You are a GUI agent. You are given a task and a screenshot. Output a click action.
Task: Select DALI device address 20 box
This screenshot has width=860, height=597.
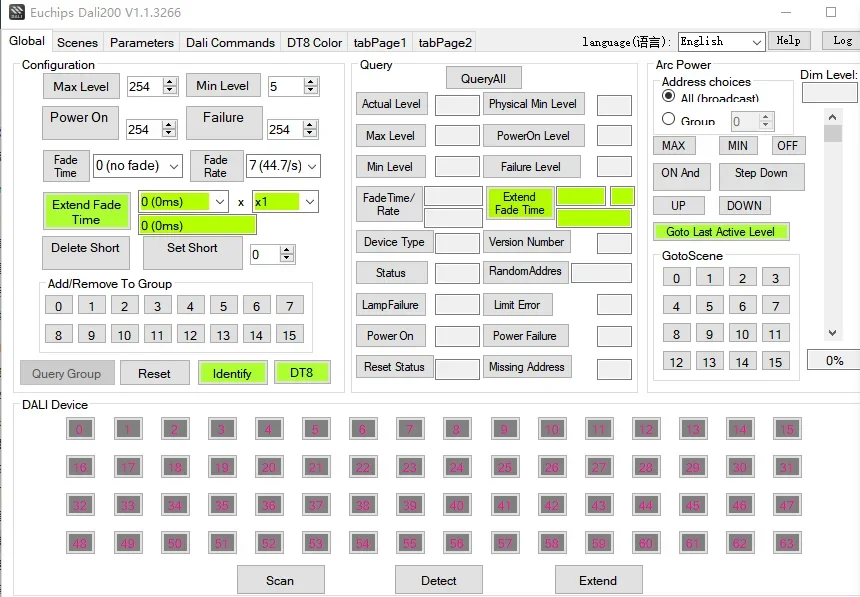point(269,468)
